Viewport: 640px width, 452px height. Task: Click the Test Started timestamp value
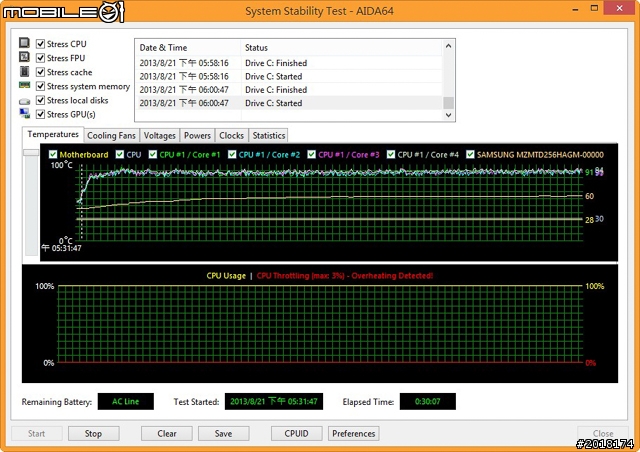pos(274,401)
